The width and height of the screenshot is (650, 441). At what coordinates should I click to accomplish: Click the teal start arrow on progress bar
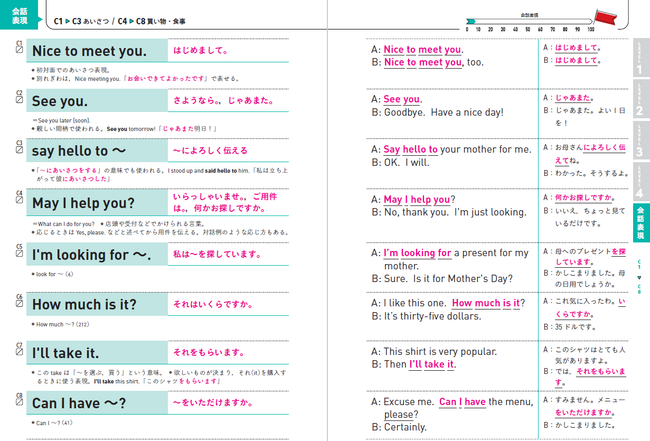pos(471,21)
